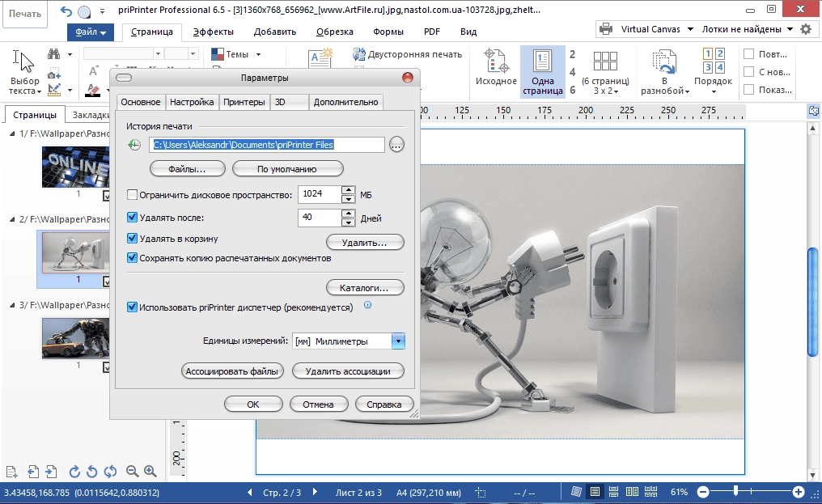822x504 pixels.
Task: Click the increase font size icon
Action: (x=94, y=71)
